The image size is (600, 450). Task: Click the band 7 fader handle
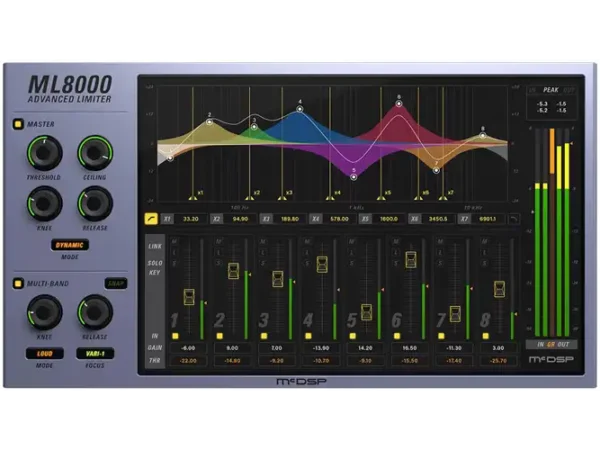(x=455, y=314)
